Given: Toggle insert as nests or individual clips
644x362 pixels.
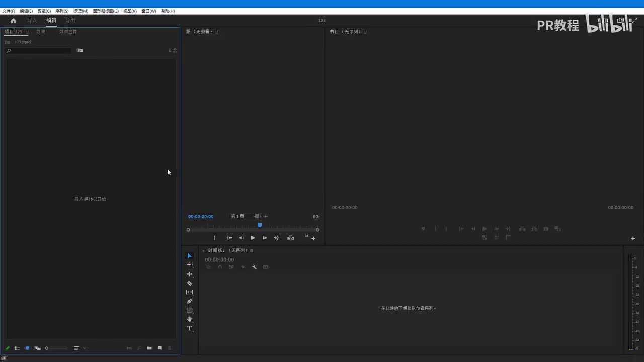Looking at the screenshot, I should pyautogui.click(x=208, y=267).
